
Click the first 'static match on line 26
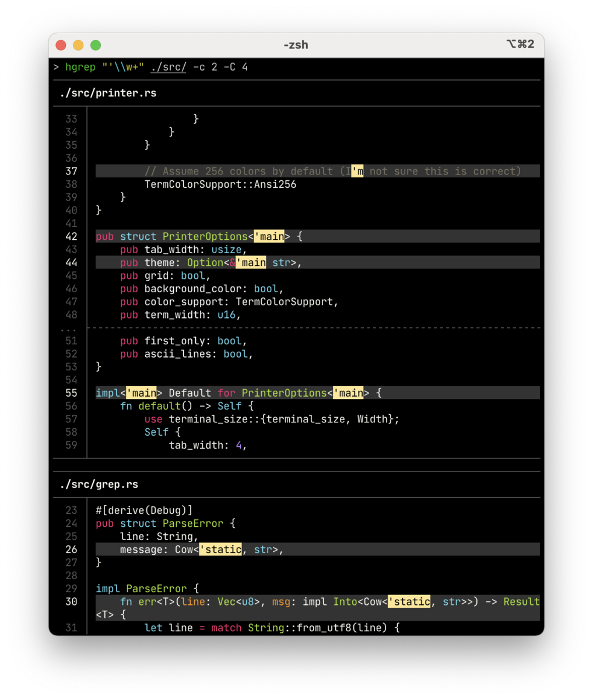click(x=220, y=549)
